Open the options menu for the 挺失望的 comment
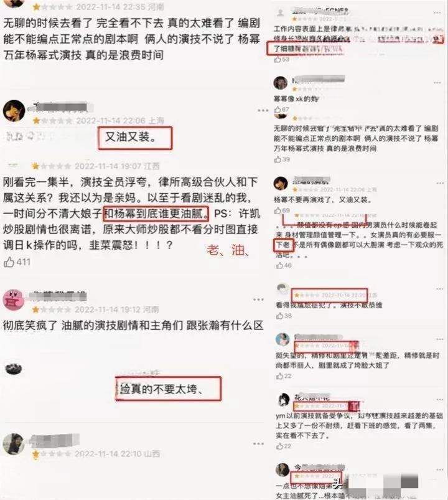 pyautogui.click(x=440, y=339)
